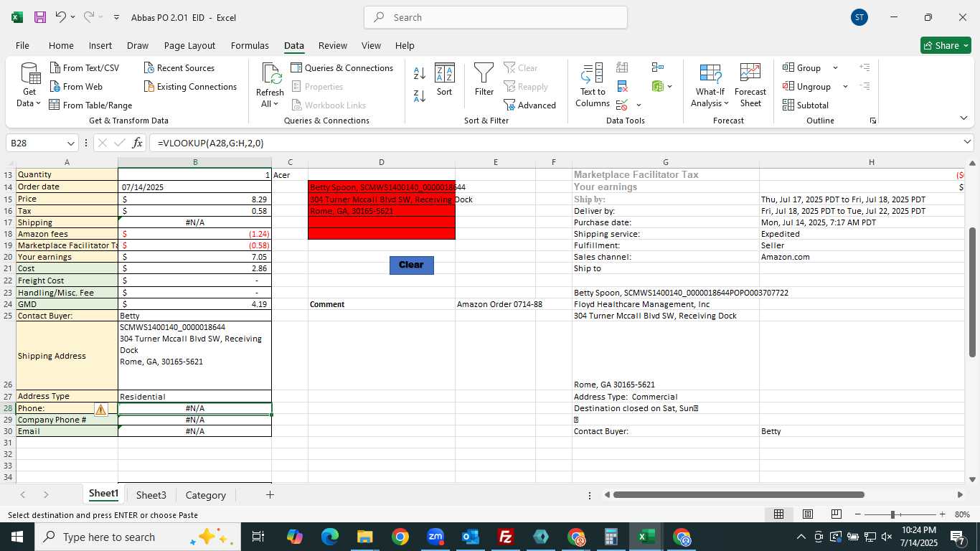Image resolution: width=980 pixels, height=551 pixels.
Task: Click the Insert Function fx button
Action: click(138, 143)
